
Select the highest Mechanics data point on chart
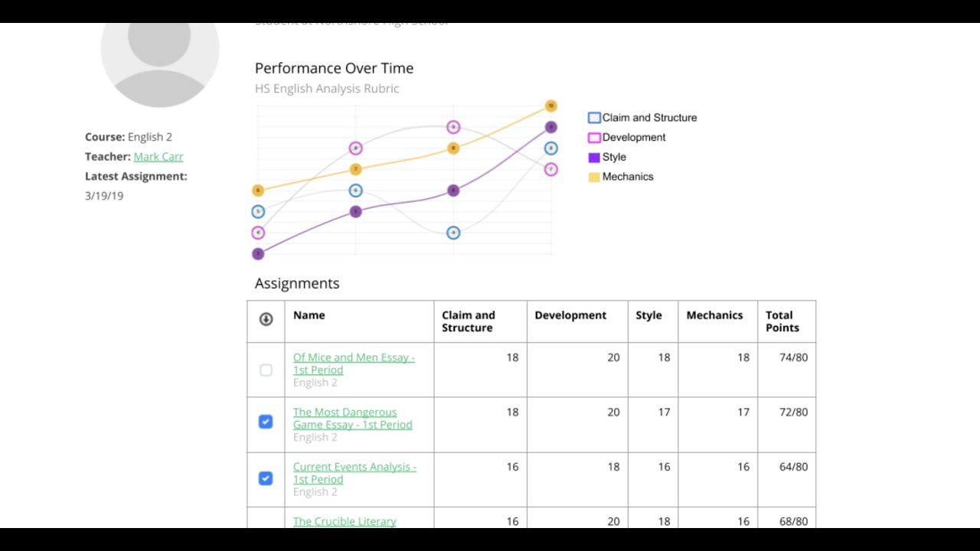[550, 106]
